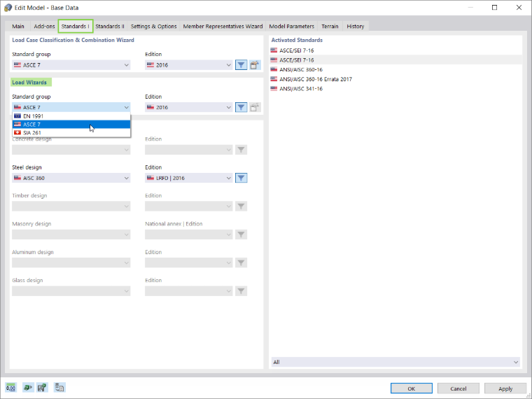Click the Load Wizards section heading
This screenshot has height=399, width=532.
point(29,82)
